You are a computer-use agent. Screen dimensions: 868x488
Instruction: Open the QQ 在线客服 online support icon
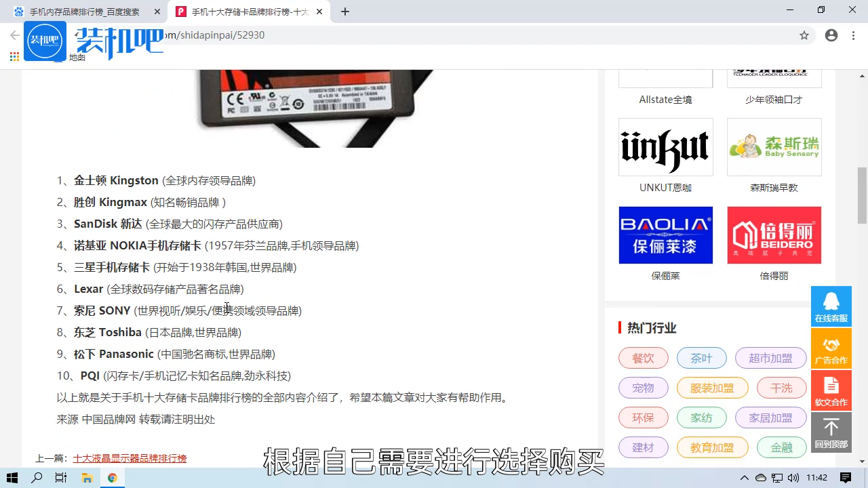(831, 306)
